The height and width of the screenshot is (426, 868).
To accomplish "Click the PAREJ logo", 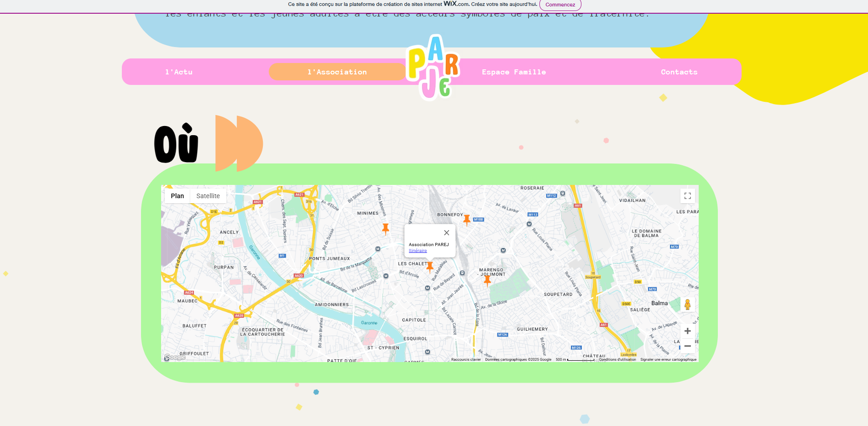I will pos(433,67).
